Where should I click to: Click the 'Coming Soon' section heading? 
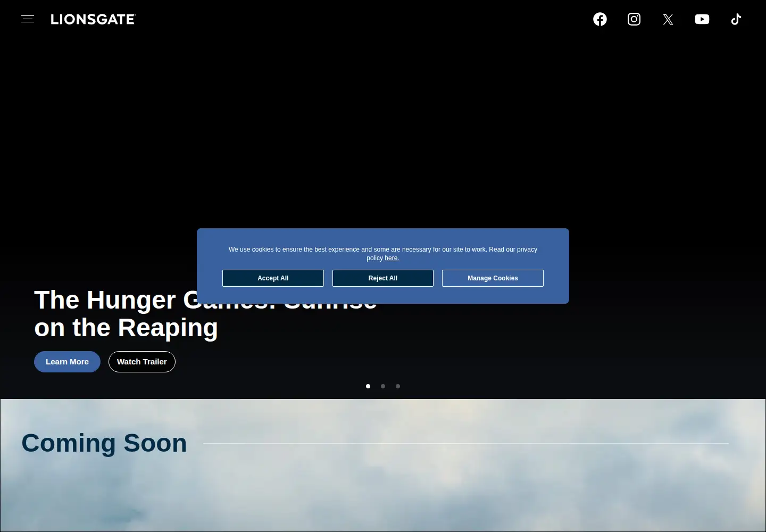[104, 443]
